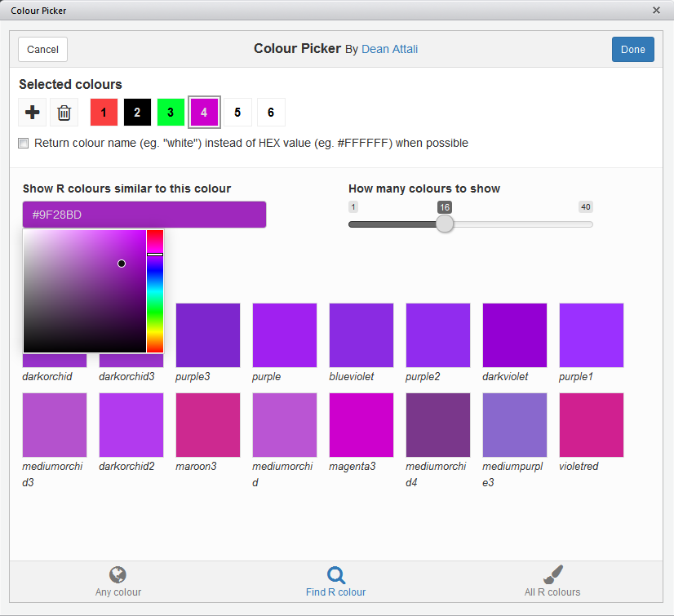Choose the blueviolet colour swatch
Image resolution: width=674 pixels, height=616 pixels.
[361, 335]
